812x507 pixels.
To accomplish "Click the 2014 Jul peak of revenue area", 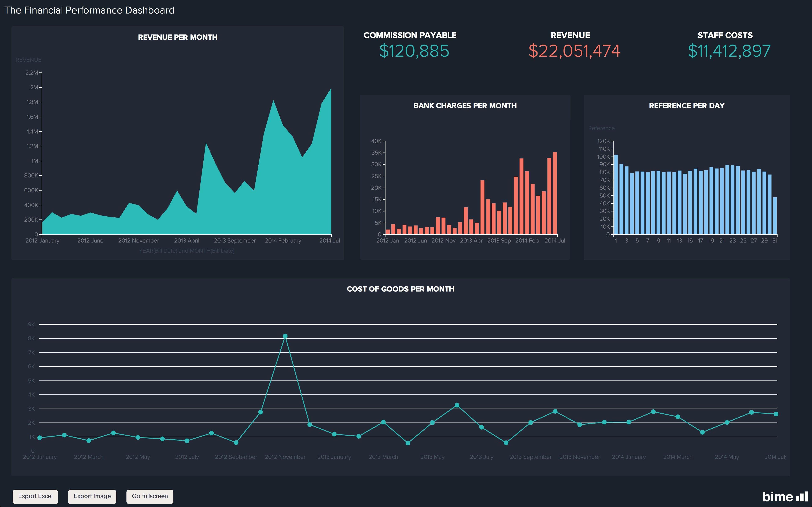I will click(331, 90).
